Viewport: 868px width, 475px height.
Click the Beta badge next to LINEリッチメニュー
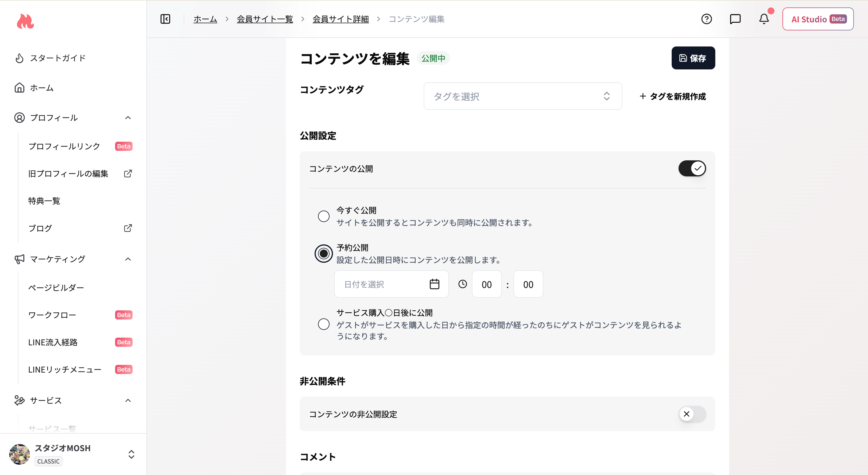tap(124, 370)
